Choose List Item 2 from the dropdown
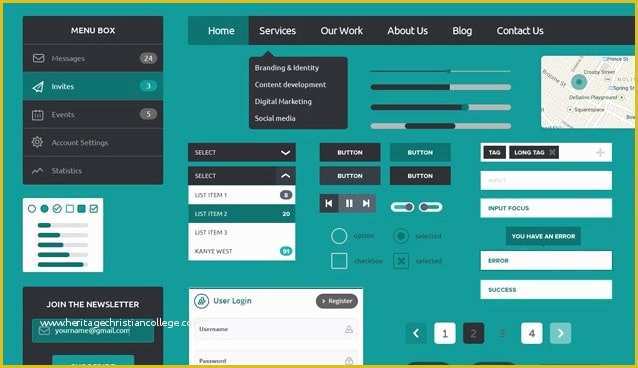 pyautogui.click(x=242, y=214)
